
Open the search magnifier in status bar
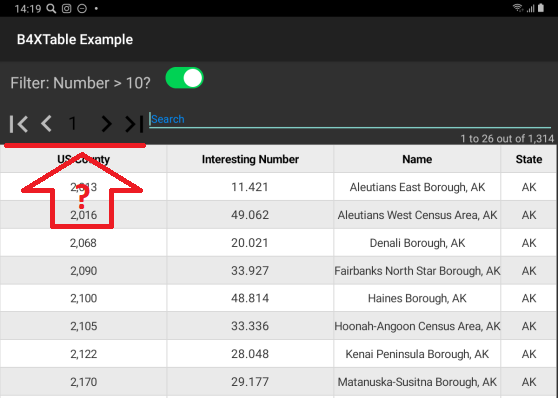coord(51,8)
